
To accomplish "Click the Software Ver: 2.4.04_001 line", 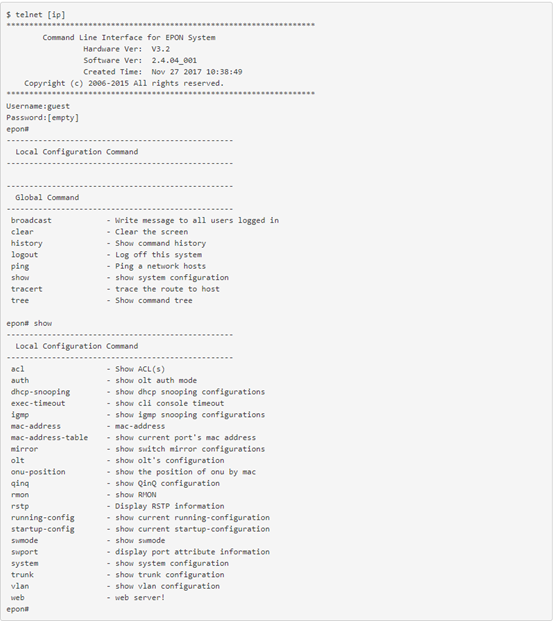I will (x=140, y=61).
